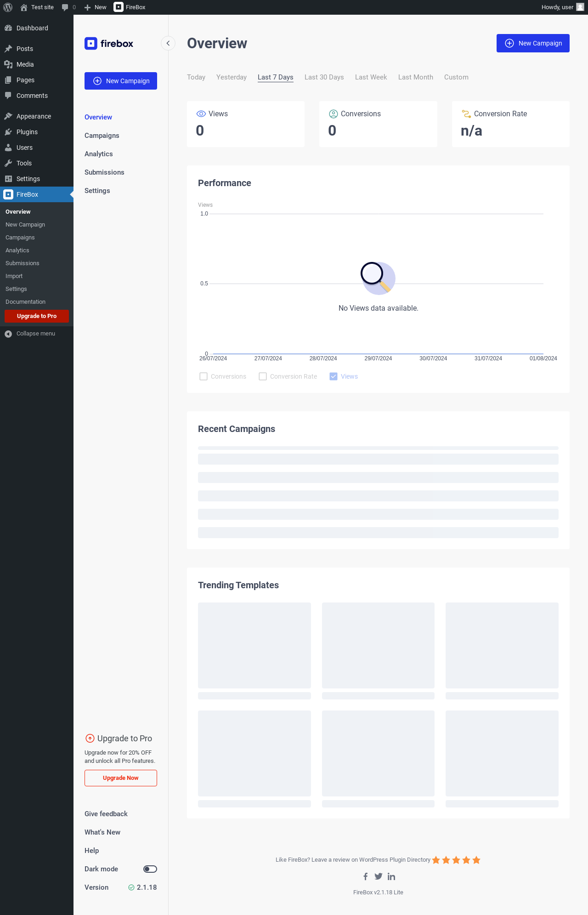Open Settings in FireBox sidebar
The height and width of the screenshot is (915, 588).
[x=97, y=191]
